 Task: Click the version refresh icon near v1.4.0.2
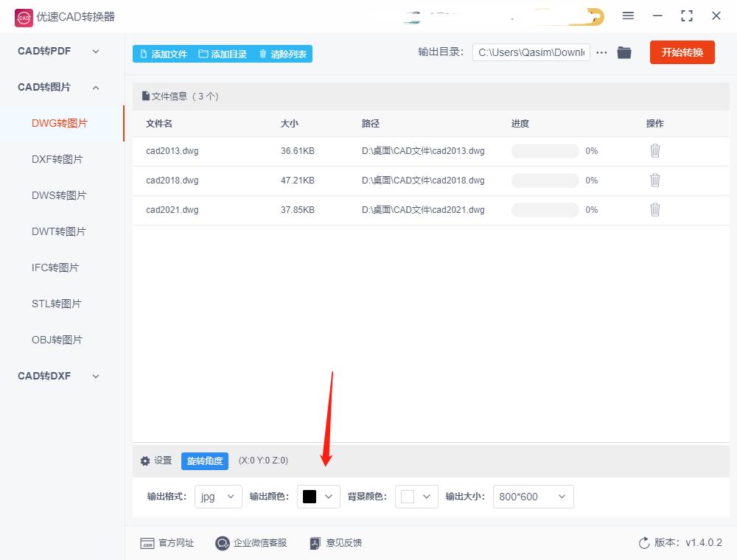643,542
